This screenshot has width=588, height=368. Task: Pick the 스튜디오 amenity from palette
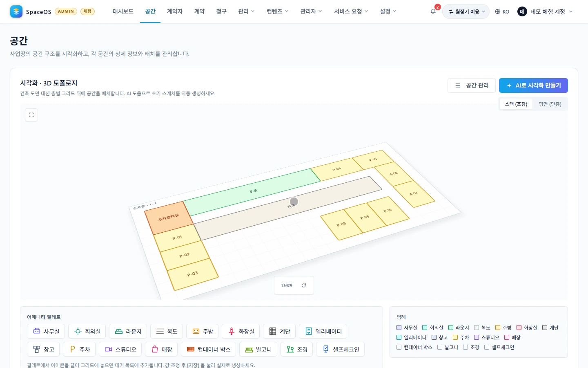point(120,349)
